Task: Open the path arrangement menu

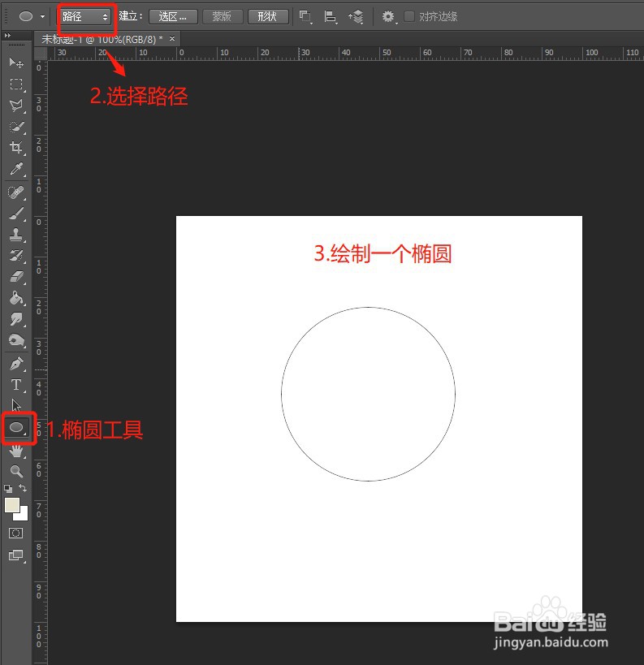Action: 356,17
